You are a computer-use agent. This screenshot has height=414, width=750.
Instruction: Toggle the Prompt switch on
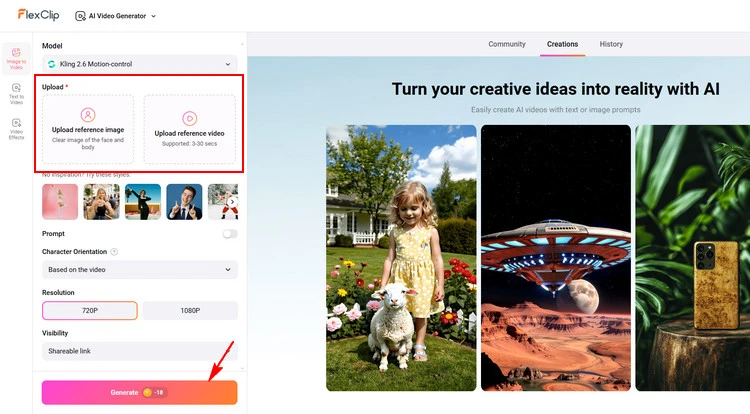tap(230, 234)
